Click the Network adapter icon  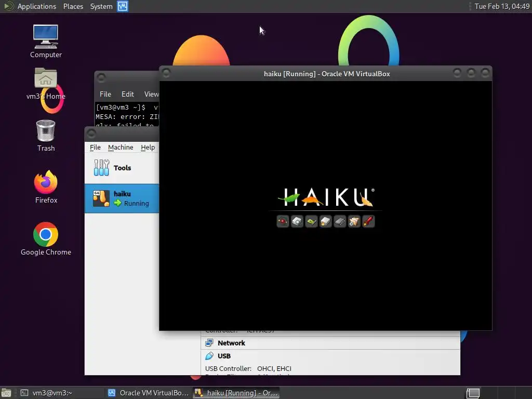coord(209,343)
